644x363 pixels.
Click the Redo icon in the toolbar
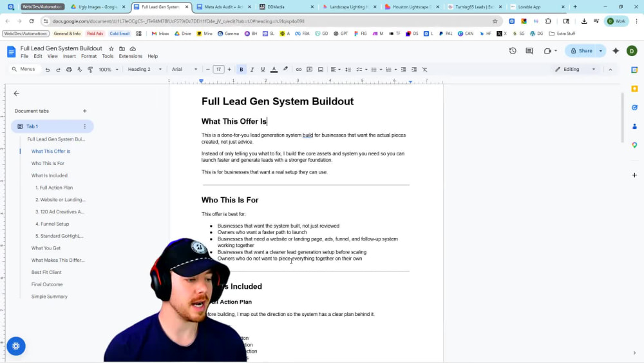pos(59,70)
